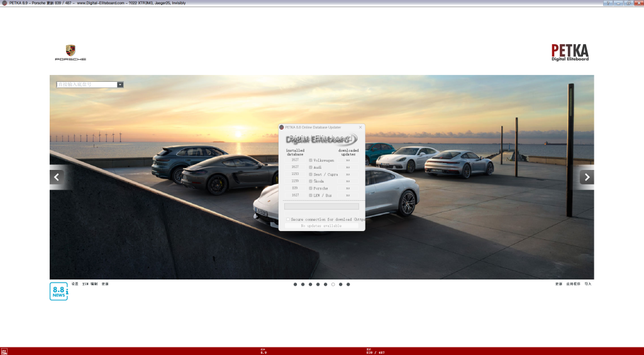Expand the chassis number dropdown arrow
The height and width of the screenshot is (355, 644).
tap(120, 84)
